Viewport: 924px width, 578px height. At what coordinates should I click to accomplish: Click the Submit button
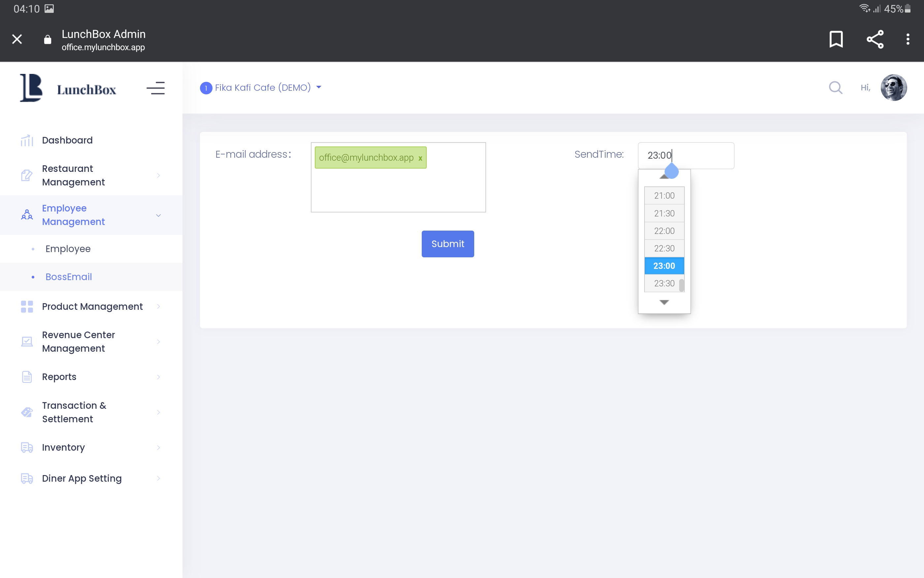[448, 244]
